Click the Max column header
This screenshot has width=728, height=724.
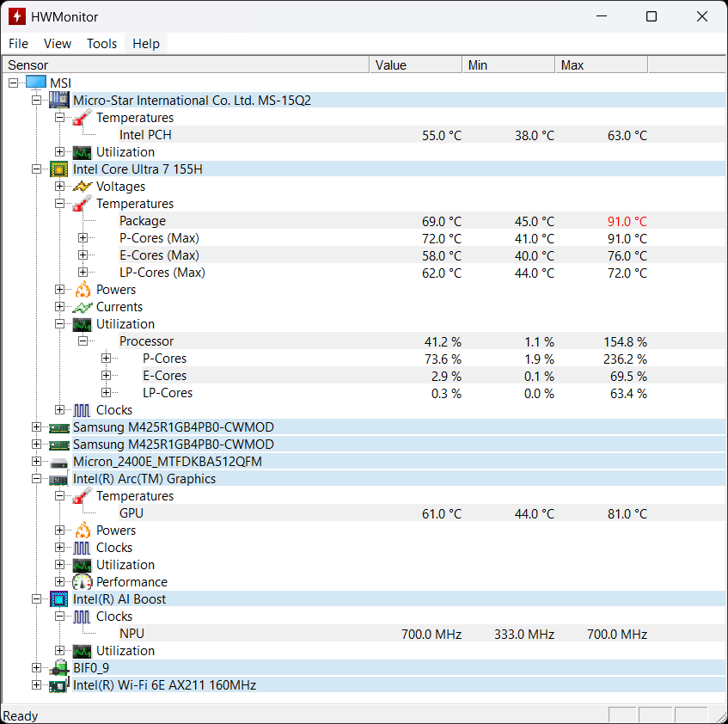tap(602, 65)
